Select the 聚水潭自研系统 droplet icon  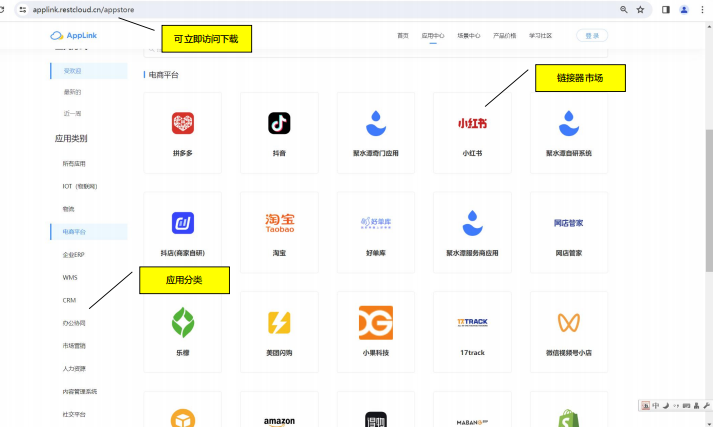[569, 123]
